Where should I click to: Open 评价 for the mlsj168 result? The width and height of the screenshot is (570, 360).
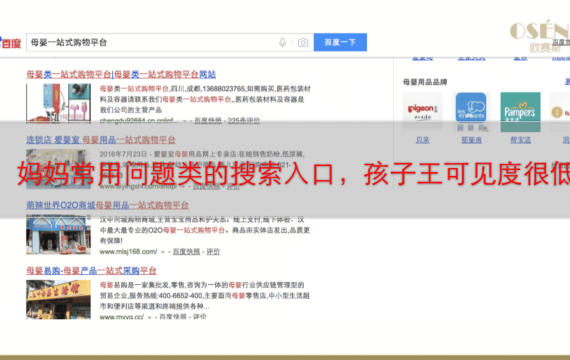point(213,252)
